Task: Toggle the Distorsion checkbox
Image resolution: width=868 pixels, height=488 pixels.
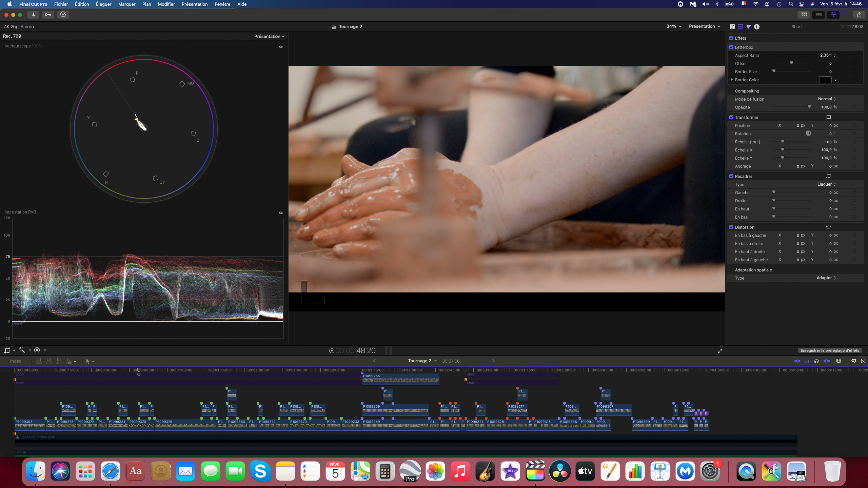Action: (731, 227)
